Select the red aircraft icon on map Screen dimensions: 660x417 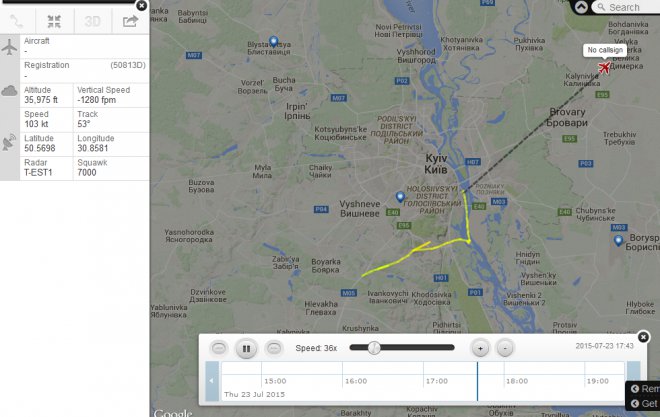pos(604,67)
